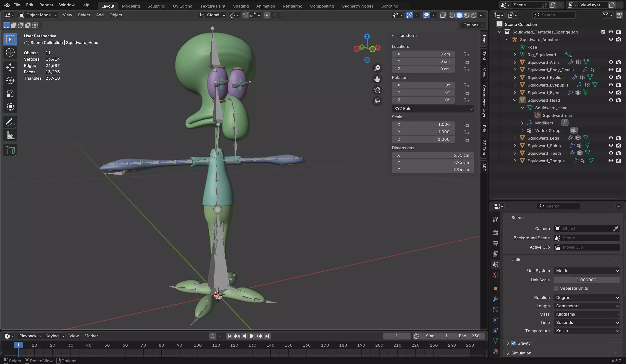Viewport: 626px width, 364px height.
Task: Collapse the Transform panel
Action: (394, 35)
